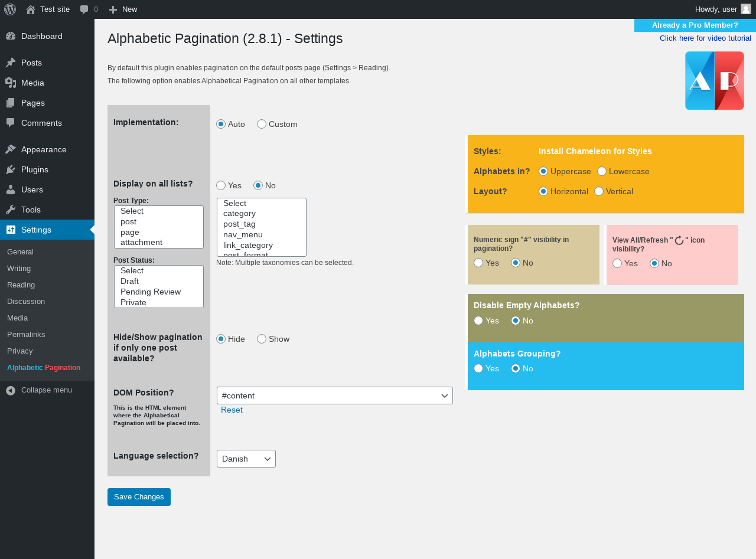Select Vertical layout option
Screen dimensions: 756x559
[x=599, y=191]
